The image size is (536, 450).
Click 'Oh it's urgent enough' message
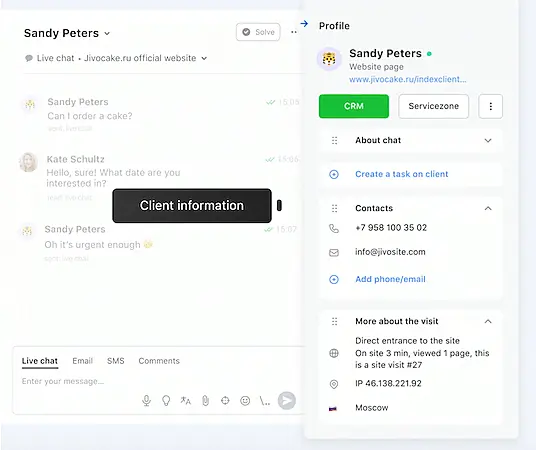(x=98, y=245)
